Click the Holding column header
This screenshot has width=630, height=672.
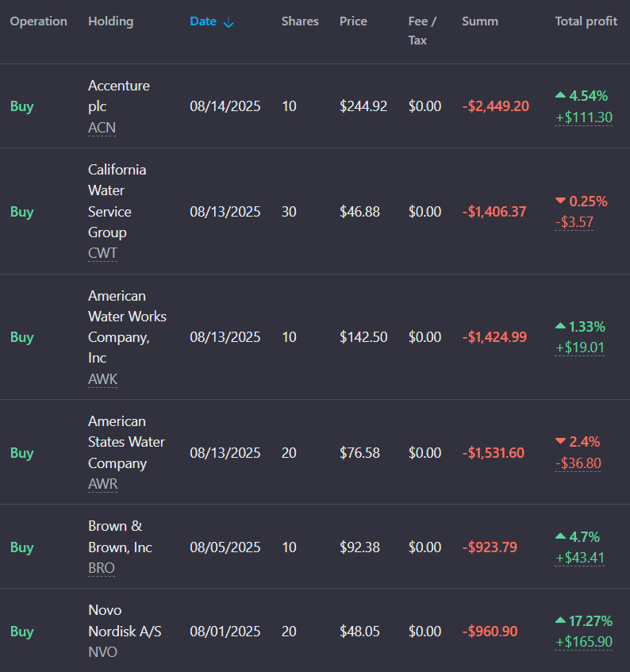coord(110,21)
